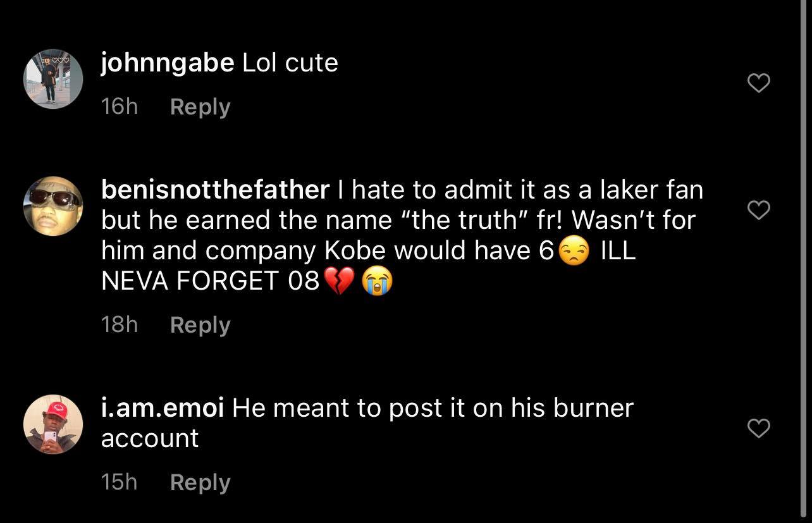812x523 pixels.
Task: Visit the johnngabe username link
Action: (x=168, y=63)
